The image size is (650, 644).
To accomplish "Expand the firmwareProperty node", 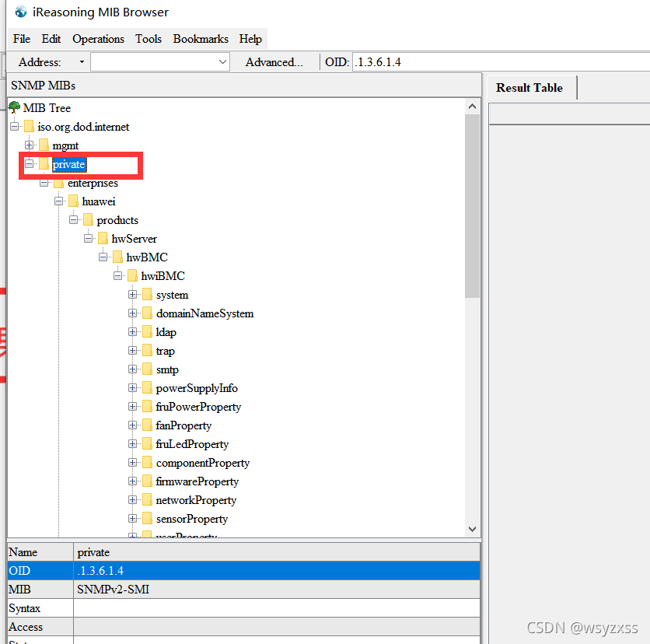I will coord(133,481).
